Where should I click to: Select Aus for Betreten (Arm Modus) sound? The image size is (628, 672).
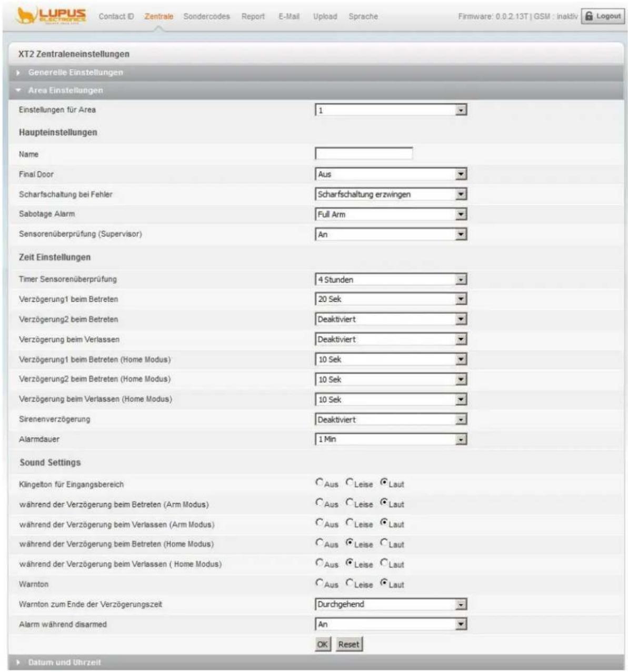(320, 502)
